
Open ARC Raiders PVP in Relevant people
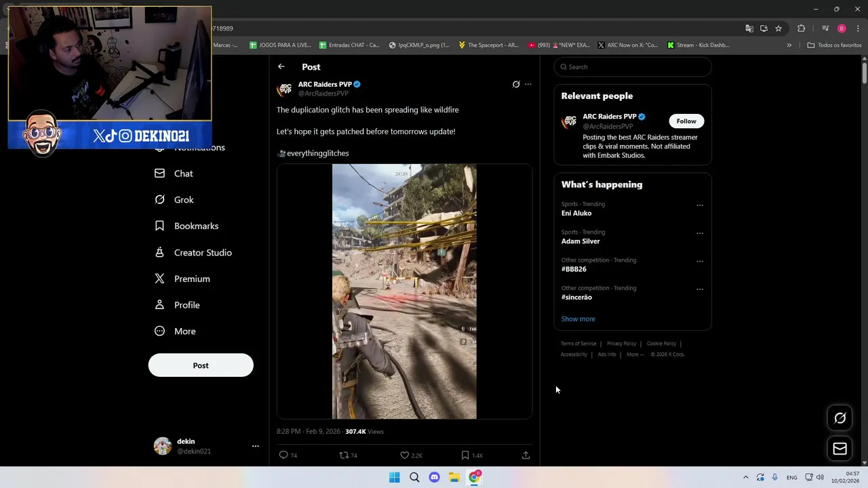610,117
